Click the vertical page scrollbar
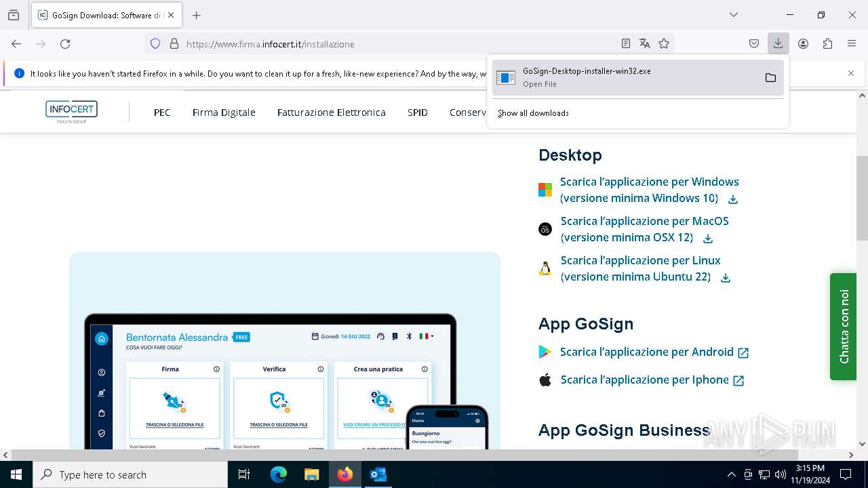This screenshot has width=868, height=488. pyautogui.click(x=862, y=198)
